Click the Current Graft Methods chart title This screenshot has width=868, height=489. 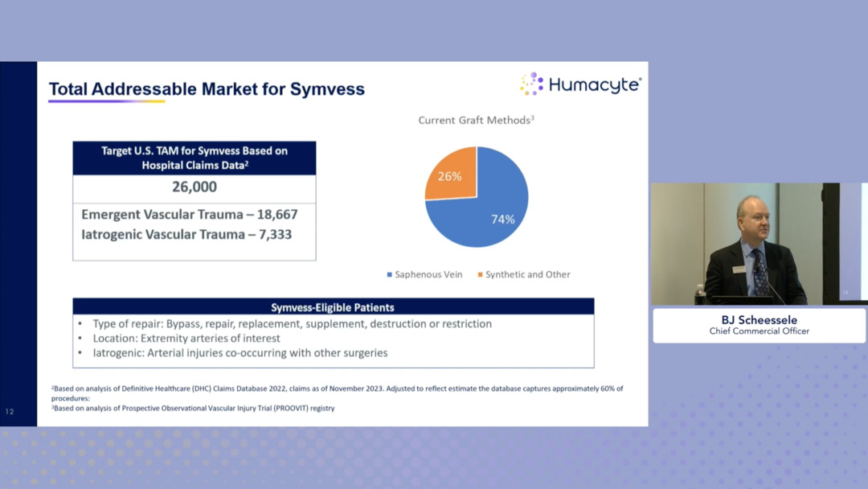(x=476, y=121)
